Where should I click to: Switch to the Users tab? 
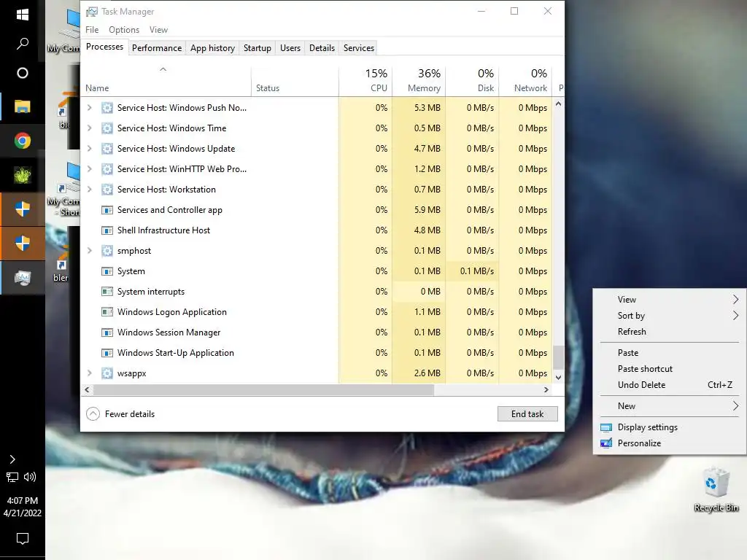pos(290,48)
